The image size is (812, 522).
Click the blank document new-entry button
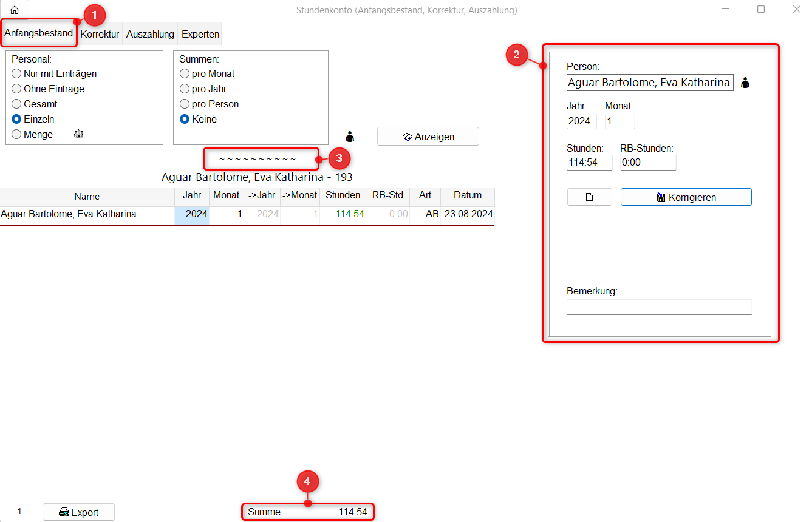(x=589, y=197)
